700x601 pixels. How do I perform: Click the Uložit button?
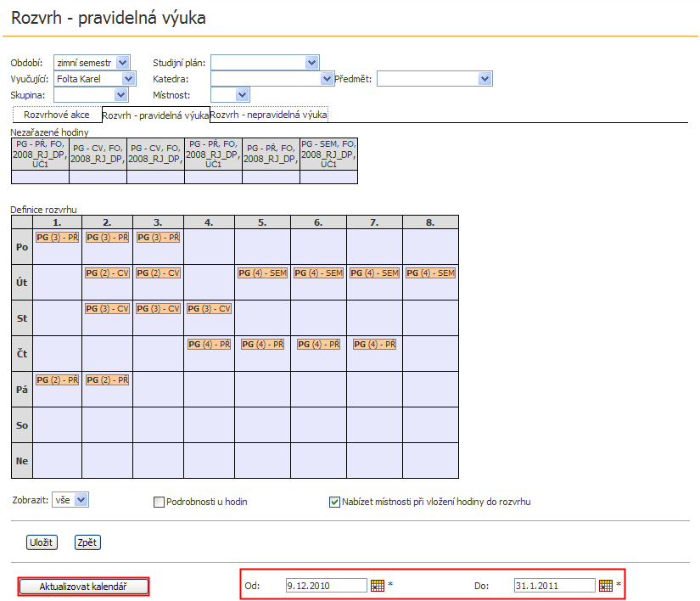pos(42,542)
